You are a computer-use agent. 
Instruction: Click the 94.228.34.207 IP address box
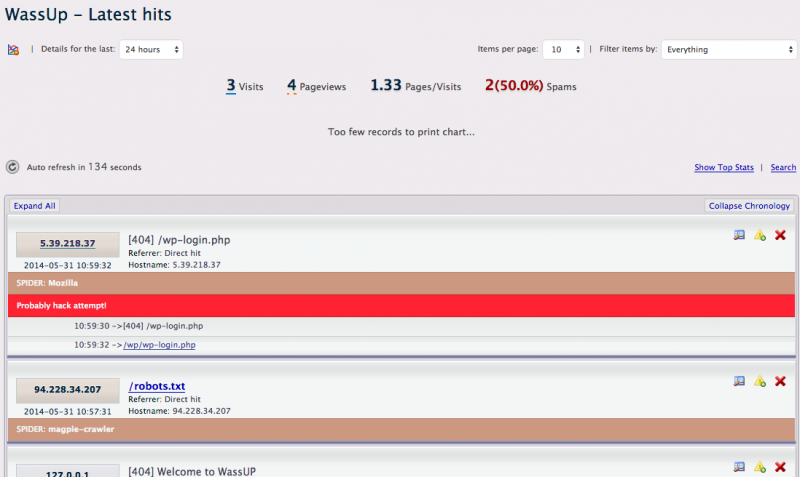click(68, 389)
